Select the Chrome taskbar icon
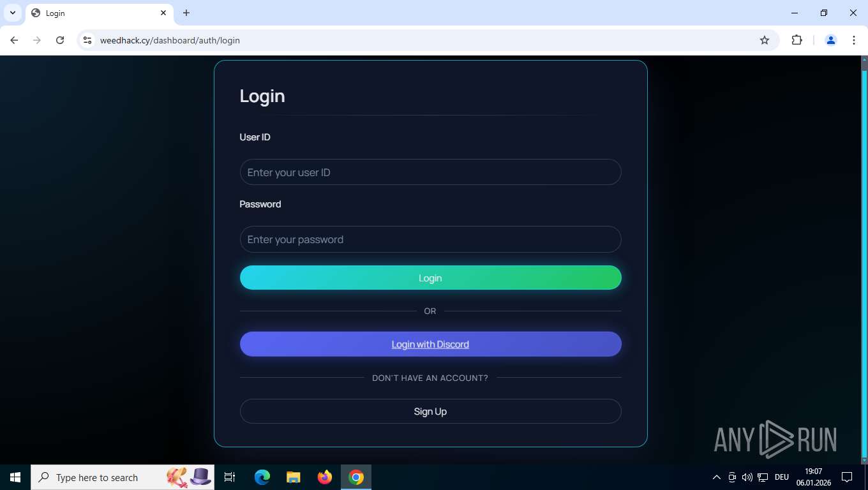Image resolution: width=868 pixels, height=490 pixels. pos(356,477)
